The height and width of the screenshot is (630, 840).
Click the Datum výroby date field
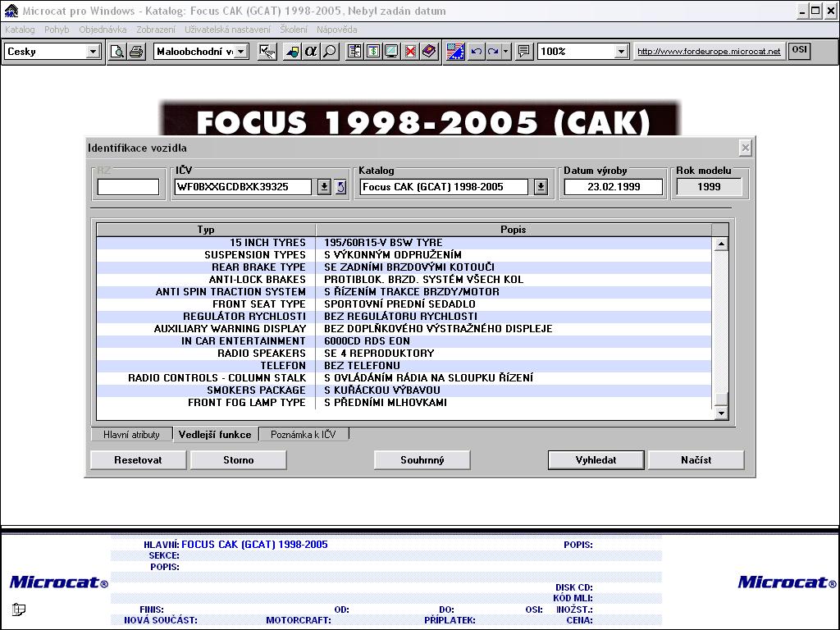click(613, 187)
